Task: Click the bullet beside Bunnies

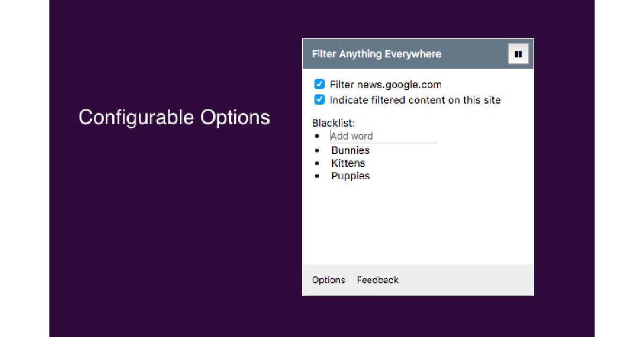Action: pos(317,151)
